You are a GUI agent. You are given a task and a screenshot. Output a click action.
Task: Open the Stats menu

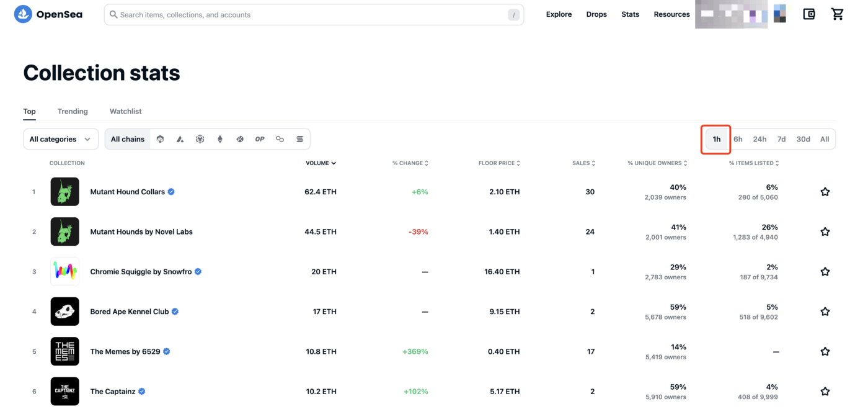(630, 14)
